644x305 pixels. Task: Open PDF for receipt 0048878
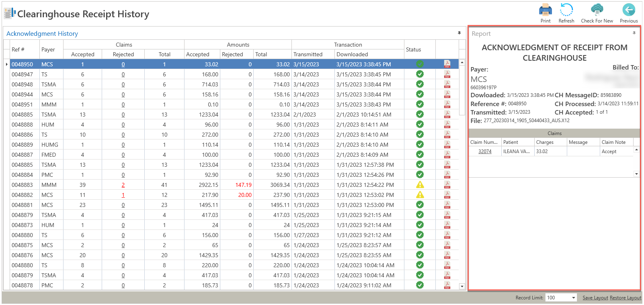click(447, 285)
